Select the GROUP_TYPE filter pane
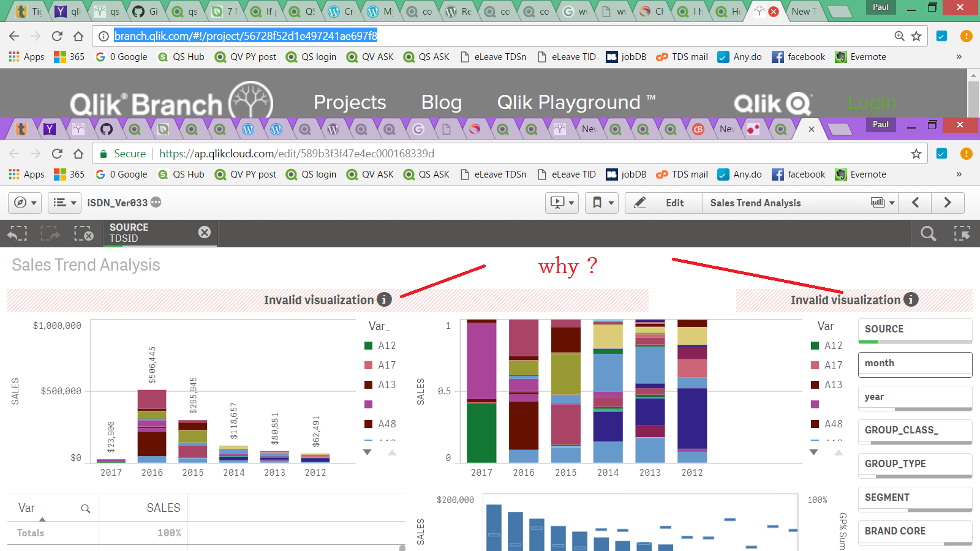Screen dimensions: 980x551 click(914, 464)
